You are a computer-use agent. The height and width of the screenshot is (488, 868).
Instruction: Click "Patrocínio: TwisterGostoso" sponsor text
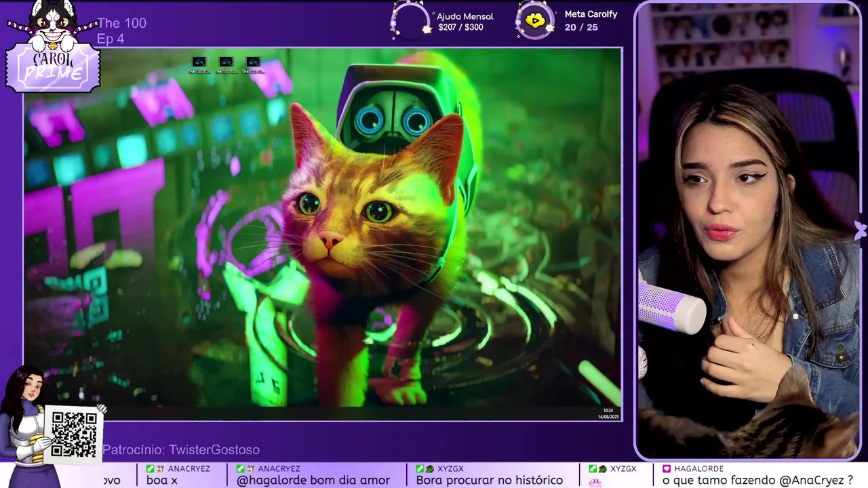(x=181, y=450)
